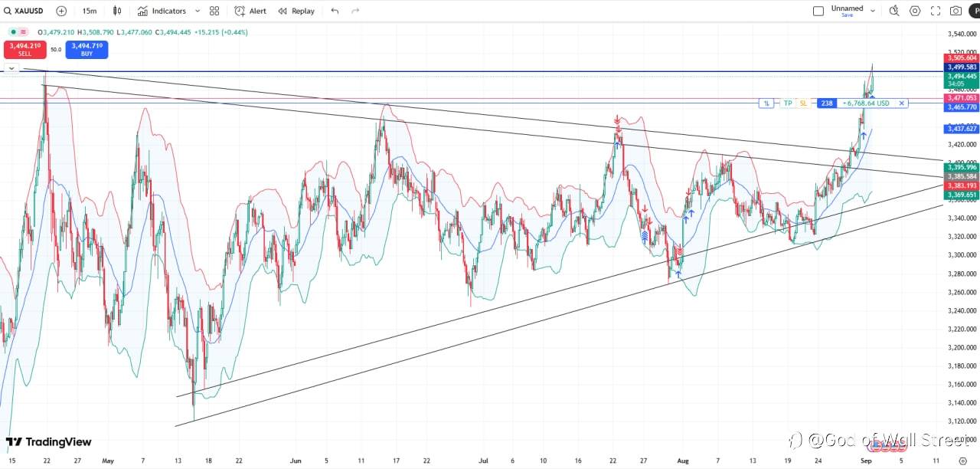Screen dimensions: 980x469
Task: Click the red SELL button
Action: pyautogui.click(x=25, y=50)
